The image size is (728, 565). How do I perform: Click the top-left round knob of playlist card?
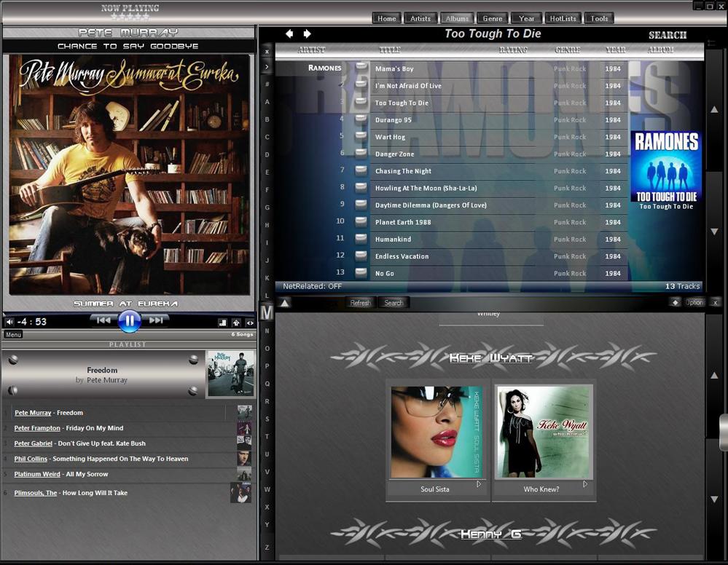point(13,360)
